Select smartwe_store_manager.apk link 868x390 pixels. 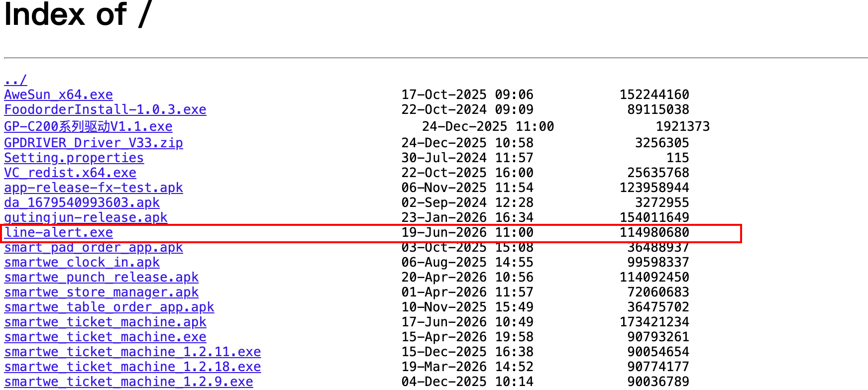coord(101,292)
